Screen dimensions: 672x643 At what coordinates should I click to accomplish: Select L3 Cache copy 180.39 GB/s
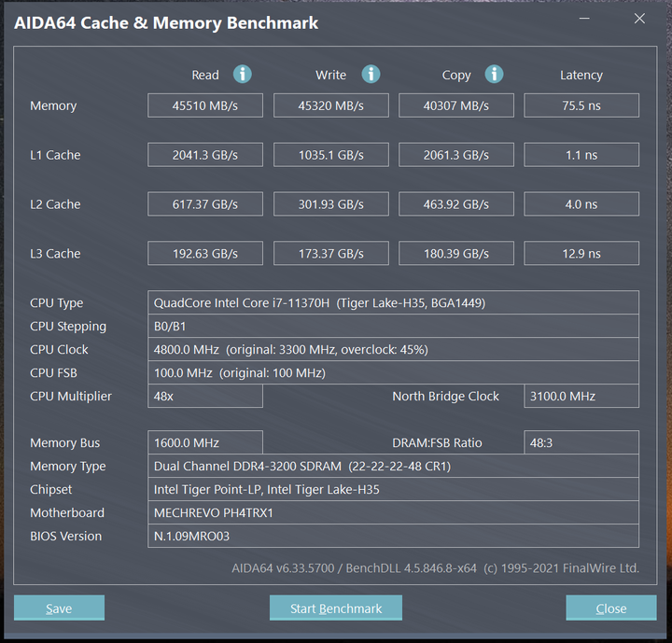456,253
